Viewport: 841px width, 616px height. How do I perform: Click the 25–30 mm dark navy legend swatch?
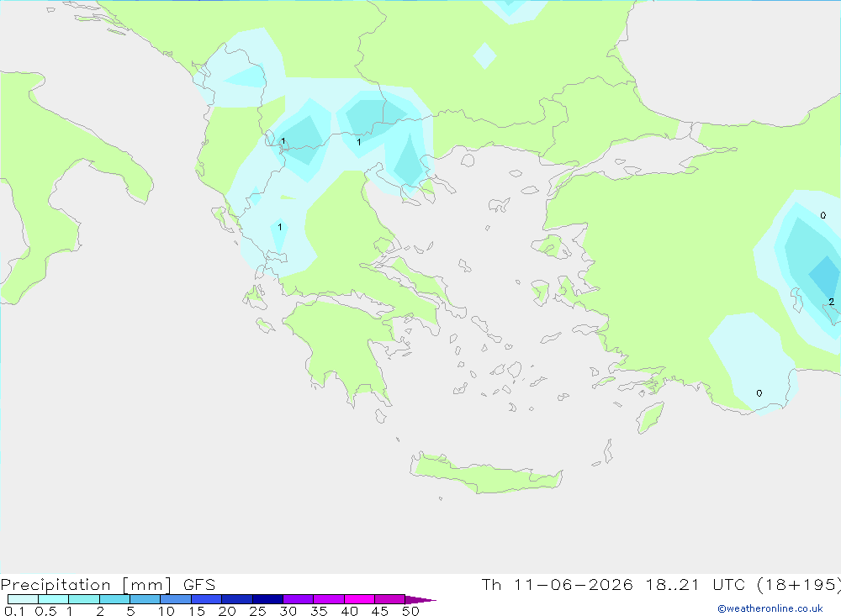(x=267, y=599)
